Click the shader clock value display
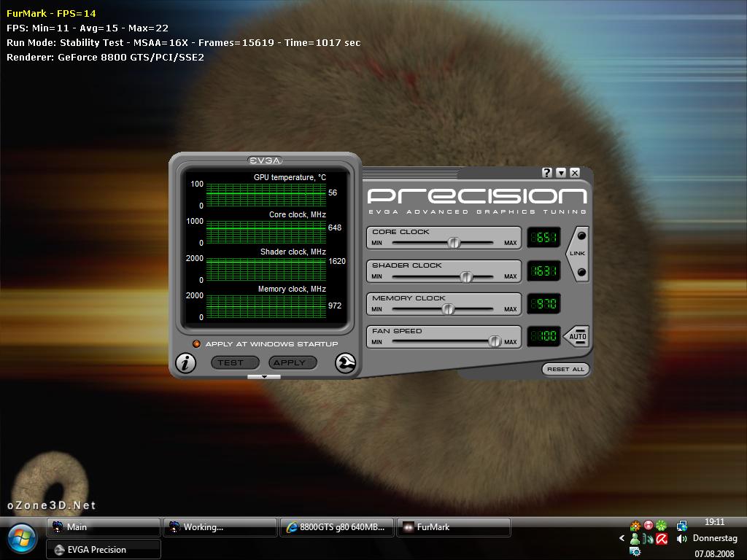The width and height of the screenshot is (747, 560). point(543,271)
